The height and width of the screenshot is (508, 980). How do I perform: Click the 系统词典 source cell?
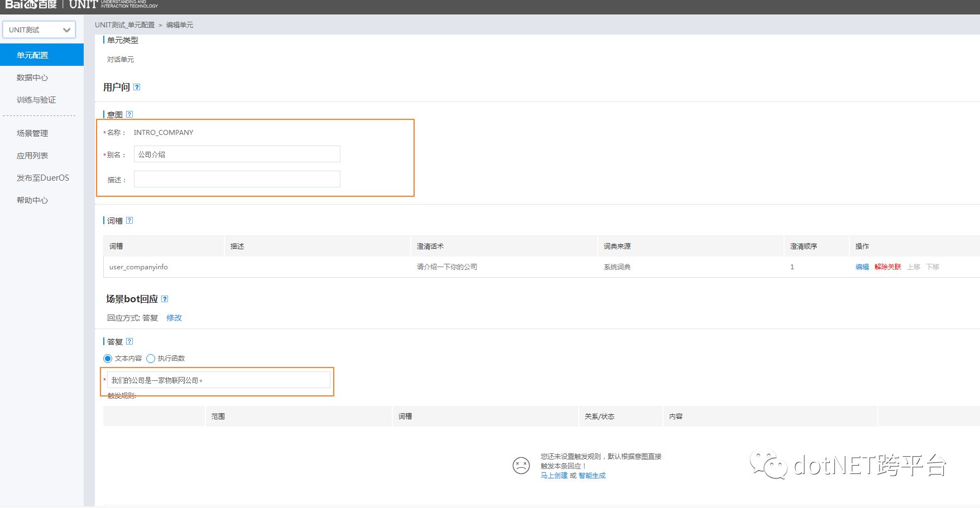(x=617, y=267)
